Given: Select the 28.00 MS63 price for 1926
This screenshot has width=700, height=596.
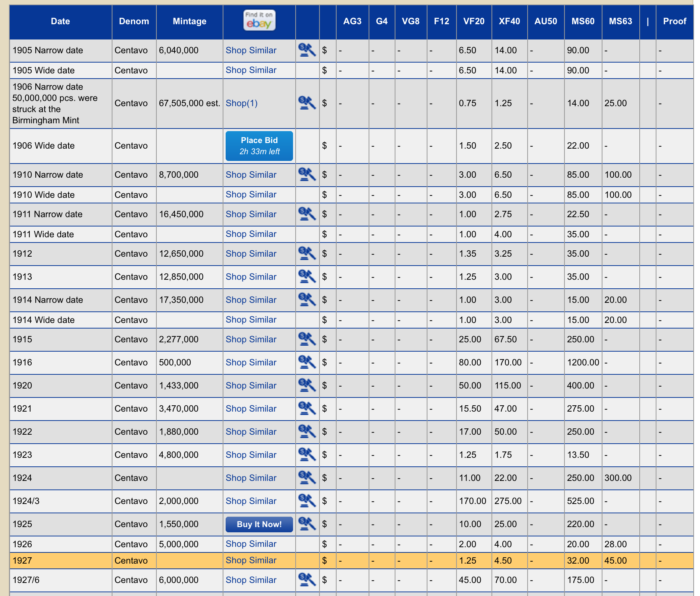Looking at the screenshot, I should tap(615, 544).
